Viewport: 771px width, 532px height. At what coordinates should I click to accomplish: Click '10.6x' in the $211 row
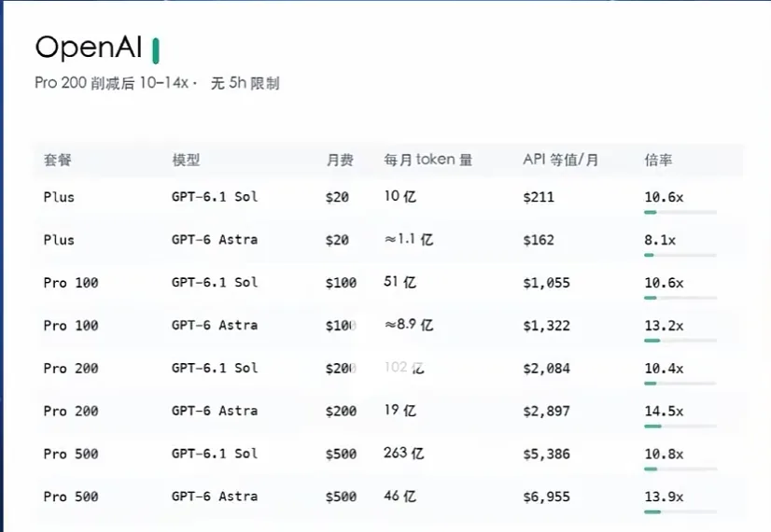(x=664, y=197)
